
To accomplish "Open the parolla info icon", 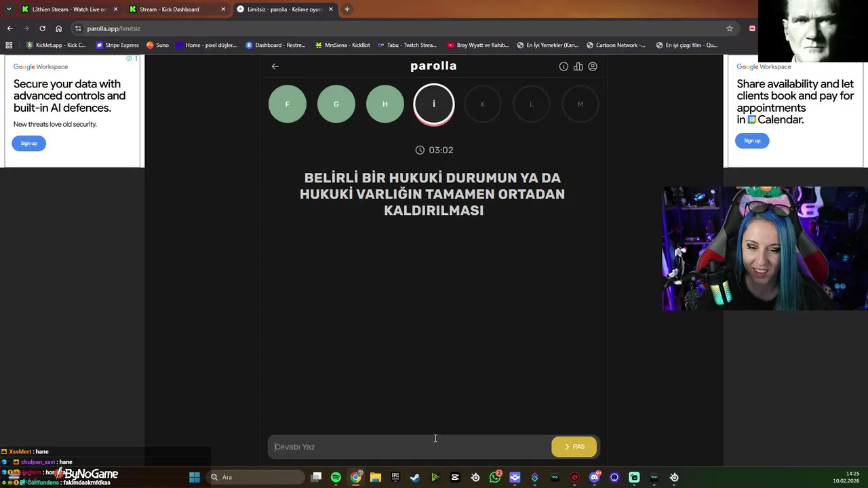I will pos(564,66).
